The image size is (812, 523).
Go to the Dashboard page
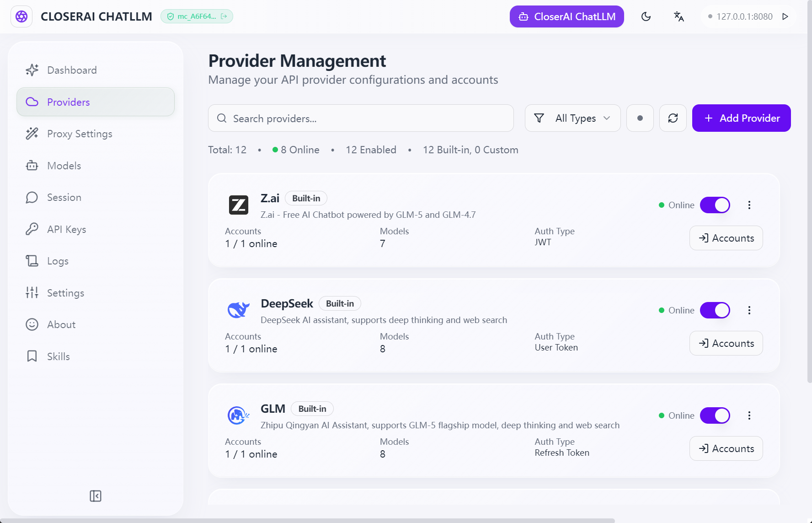click(x=96, y=70)
